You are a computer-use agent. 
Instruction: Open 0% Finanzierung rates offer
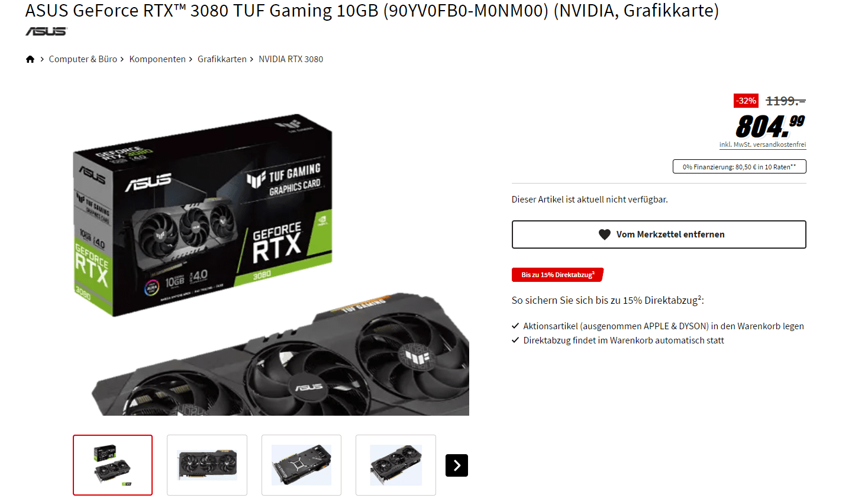[x=739, y=166]
